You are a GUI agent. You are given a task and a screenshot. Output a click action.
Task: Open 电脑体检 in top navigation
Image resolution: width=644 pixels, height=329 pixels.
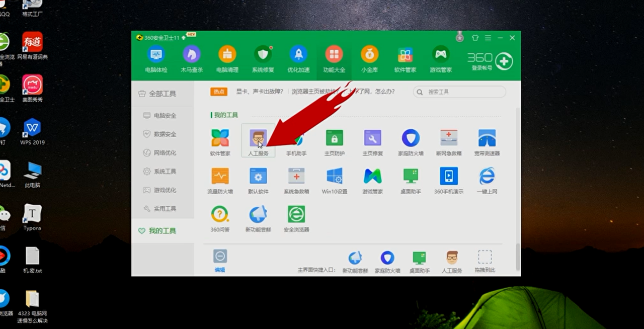(x=156, y=59)
